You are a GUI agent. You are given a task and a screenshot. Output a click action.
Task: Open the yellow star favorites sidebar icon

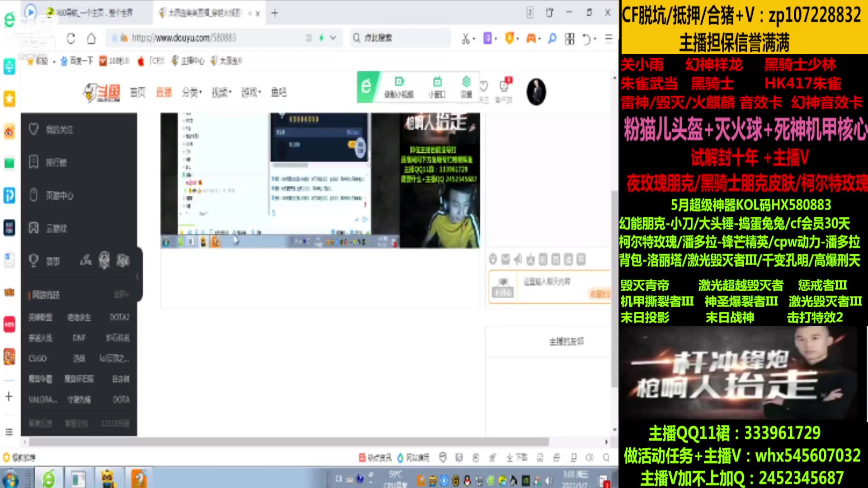coord(9,99)
